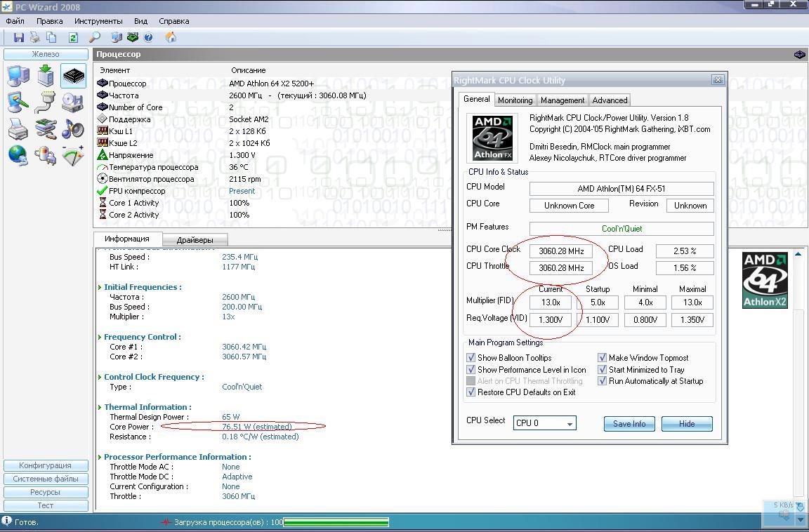The height and width of the screenshot is (532, 809).
Task: Select the I/O Ports cable connector icon
Action: (46, 102)
